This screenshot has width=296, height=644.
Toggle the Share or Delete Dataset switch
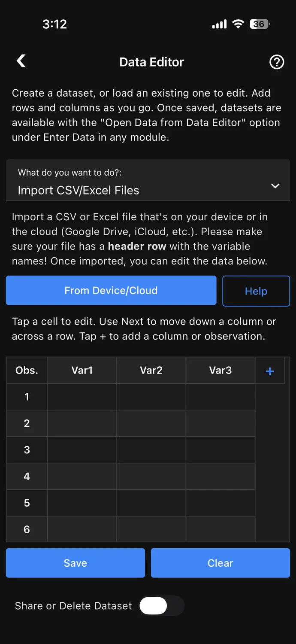(162, 606)
